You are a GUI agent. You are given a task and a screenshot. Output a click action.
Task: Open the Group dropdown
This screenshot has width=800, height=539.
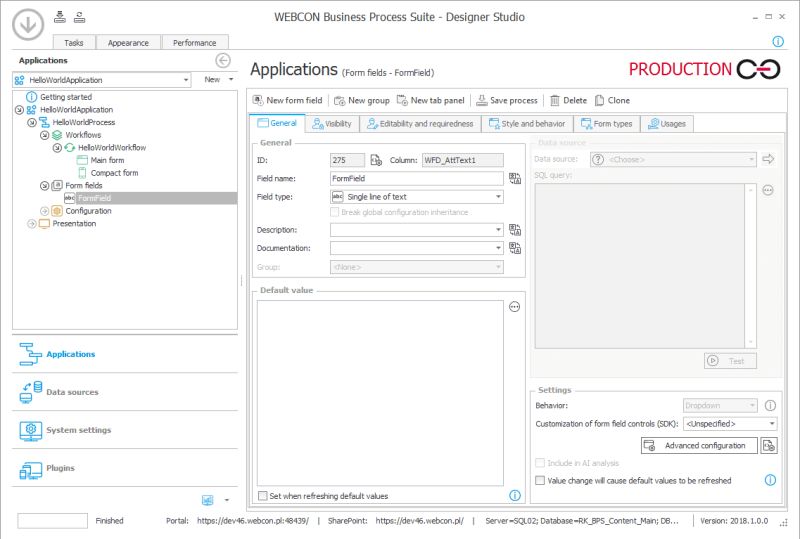tap(498, 267)
